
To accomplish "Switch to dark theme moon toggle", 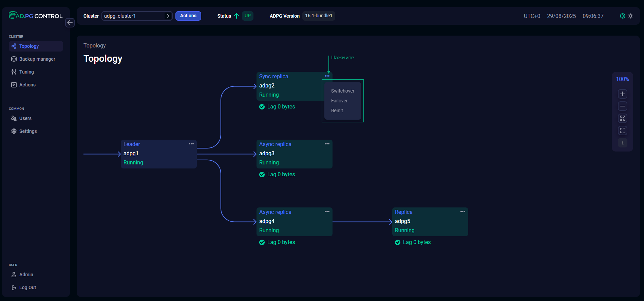I will (622, 16).
